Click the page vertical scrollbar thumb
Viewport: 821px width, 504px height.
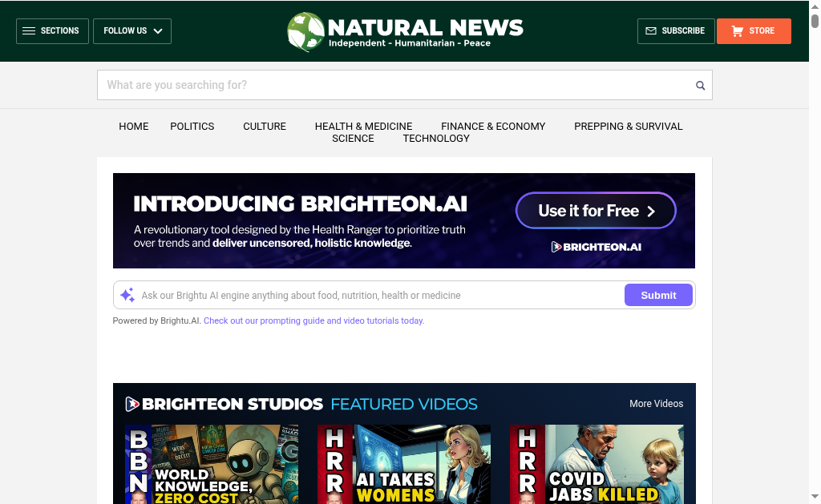tap(815, 16)
